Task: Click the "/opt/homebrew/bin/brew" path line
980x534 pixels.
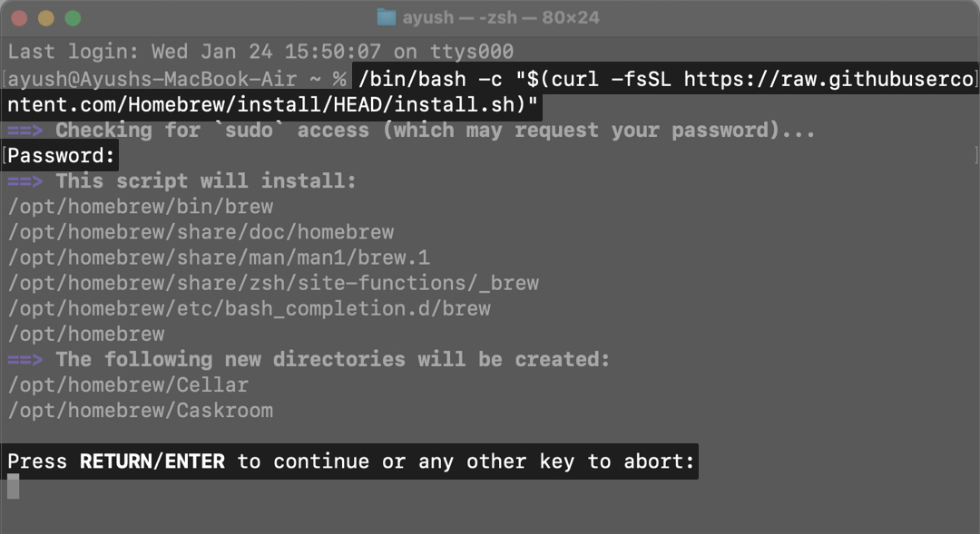Action: 141,207
